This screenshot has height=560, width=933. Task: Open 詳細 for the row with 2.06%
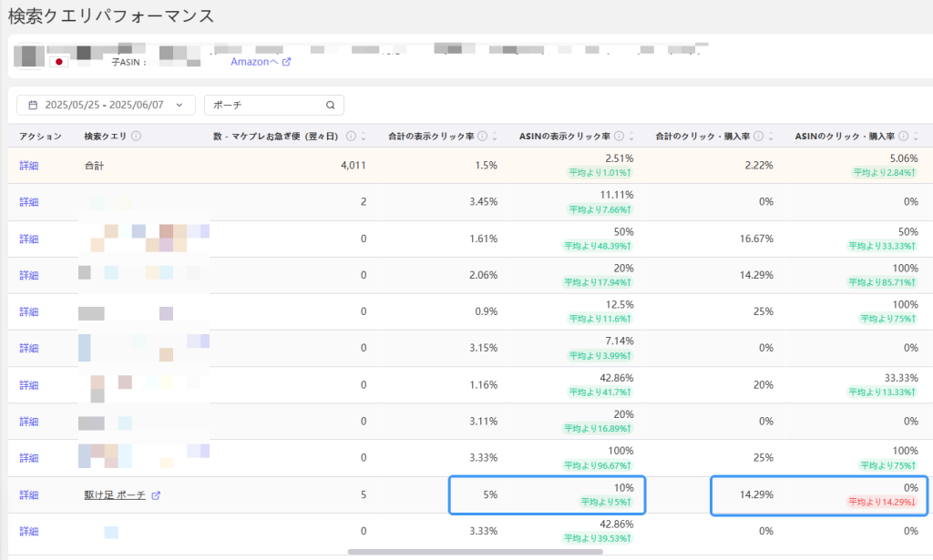tap(28, 275)
